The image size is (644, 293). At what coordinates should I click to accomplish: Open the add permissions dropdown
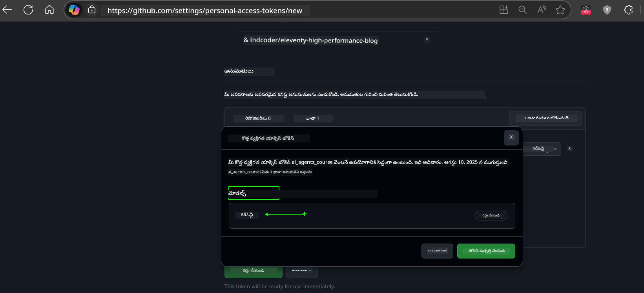click(545, 118)
